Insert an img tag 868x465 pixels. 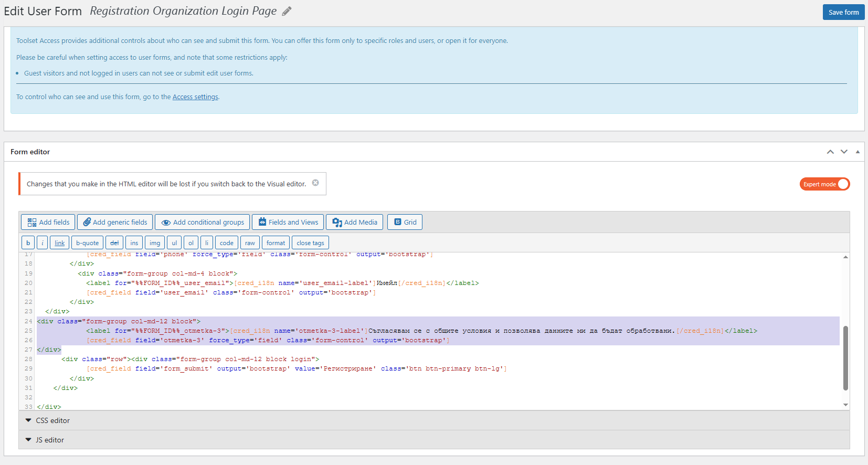(x=155, y=242)
